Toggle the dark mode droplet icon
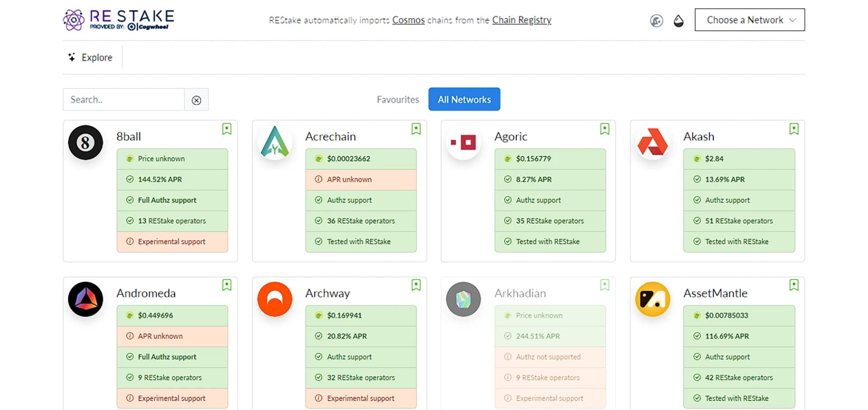The height and width of the screenshot is (410, 868). tap(679, 21)
